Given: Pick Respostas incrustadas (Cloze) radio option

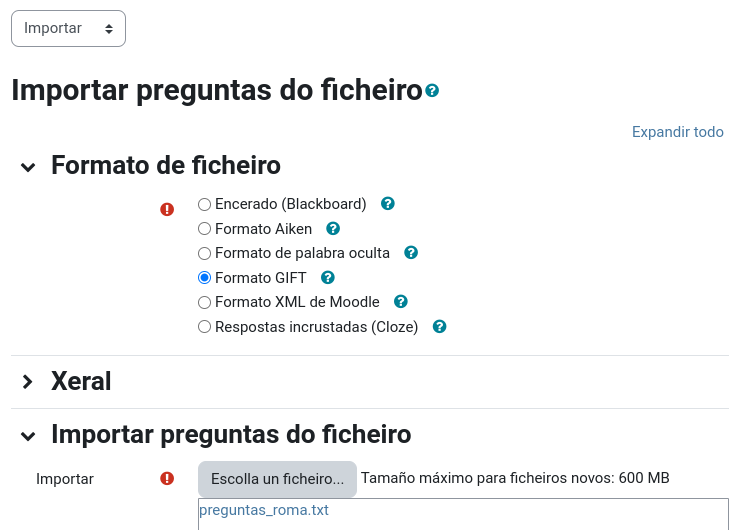Looking at the screenshot, I should click(x=205, y=326).
